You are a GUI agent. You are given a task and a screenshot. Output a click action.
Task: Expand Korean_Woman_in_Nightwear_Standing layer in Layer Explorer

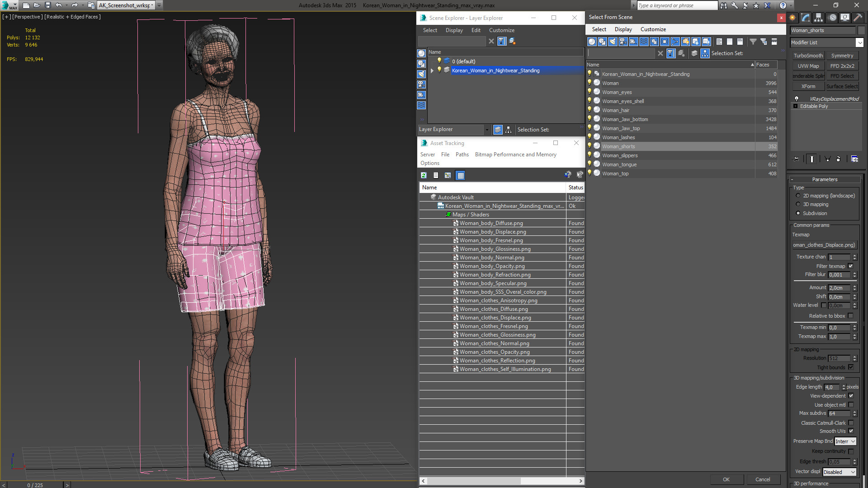point(432,70)
